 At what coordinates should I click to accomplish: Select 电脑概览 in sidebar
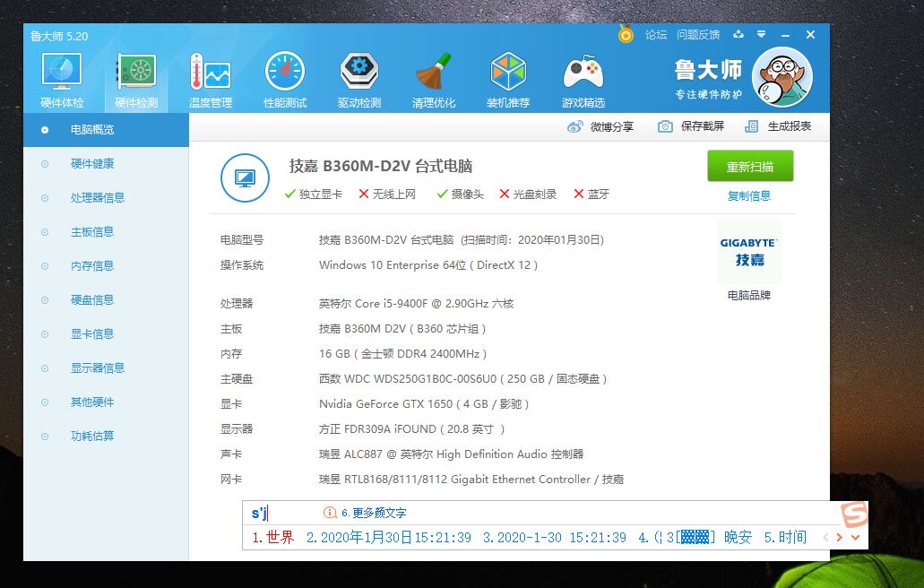tap(106, 130)
